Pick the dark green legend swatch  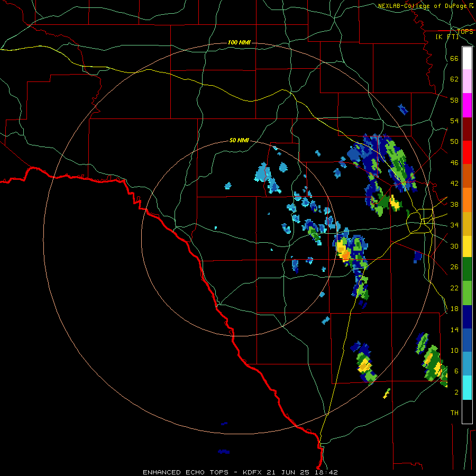coord(467,269)
